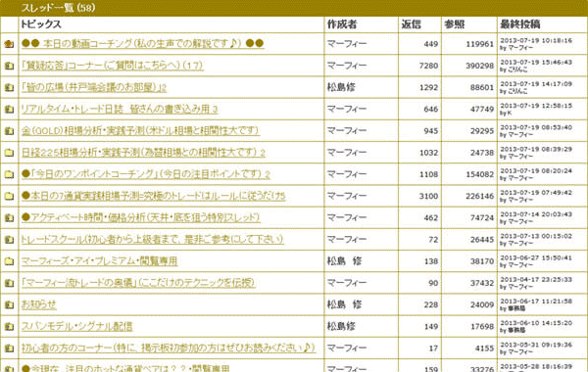Click the トピックス column header

pos(41,24)
